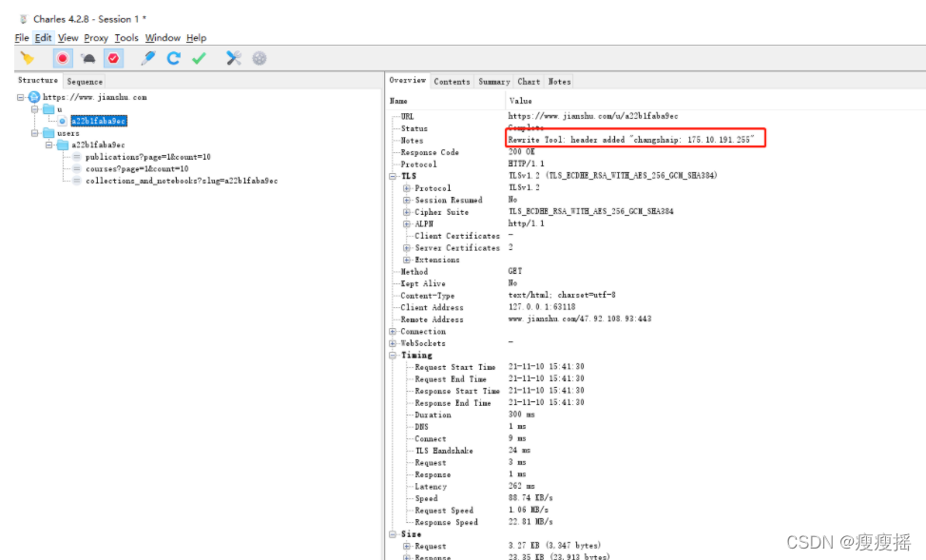The height and width of the screenshot is (560, 926).
Task: Expand the TLS Protocol row
Action: pyautogui.click(x=406, y=188)
